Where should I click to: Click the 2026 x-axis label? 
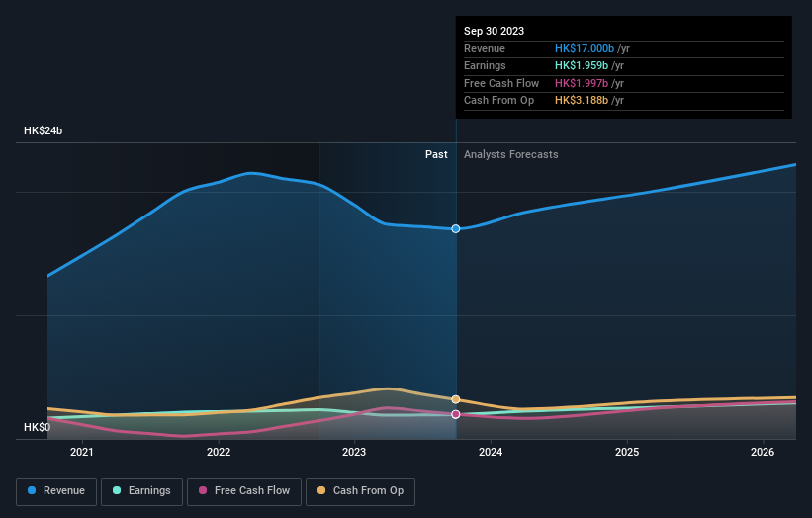click(763, 453)
